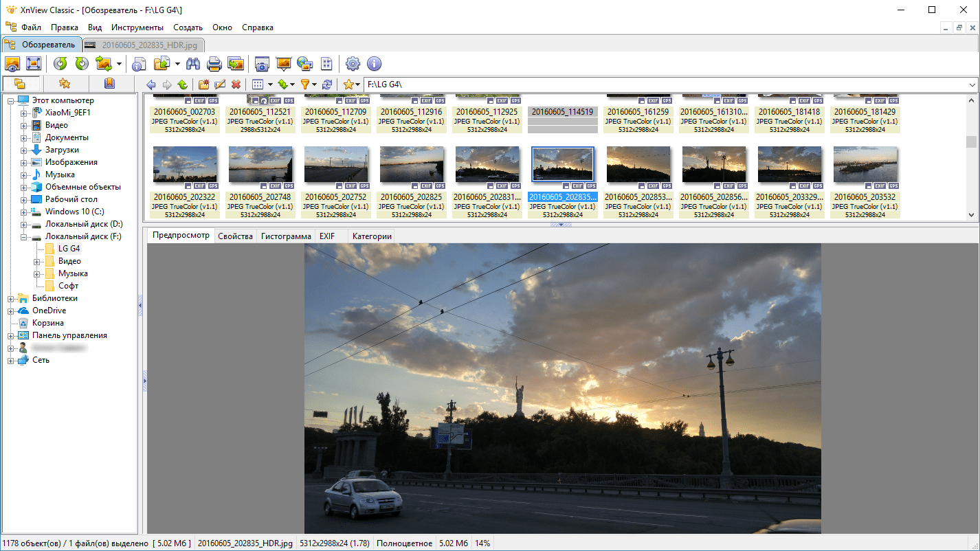Switch sidebar to Favorites star tab
980x551 pixels.
[x=65, y=84]
